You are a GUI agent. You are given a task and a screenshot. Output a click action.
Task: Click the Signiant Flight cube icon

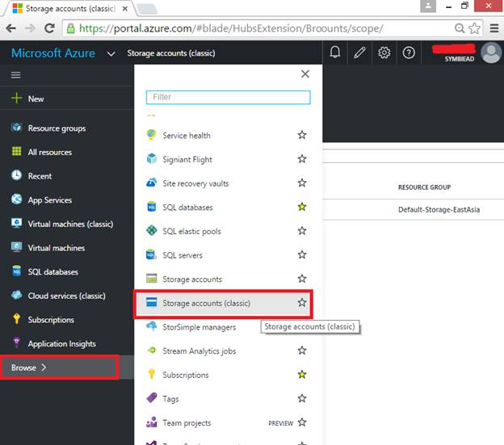pos(151,159)
